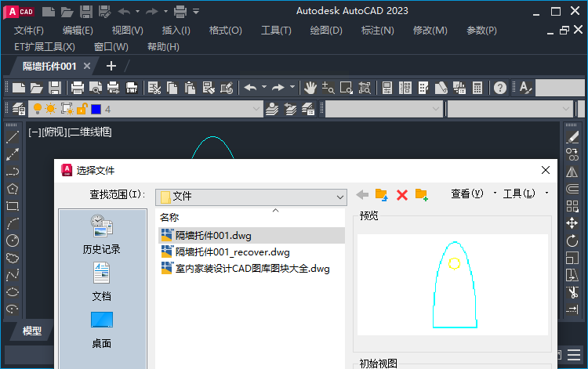Select the Rotate modify tool
The height and width of the screenshot is (369, 588).
tap(572, 241)
